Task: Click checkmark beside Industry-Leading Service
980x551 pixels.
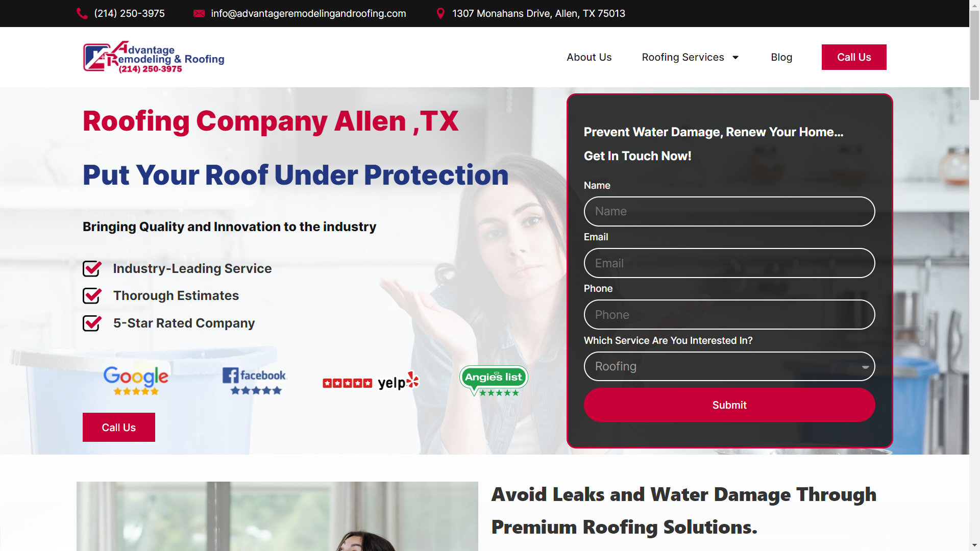Action: click(92, 268)
